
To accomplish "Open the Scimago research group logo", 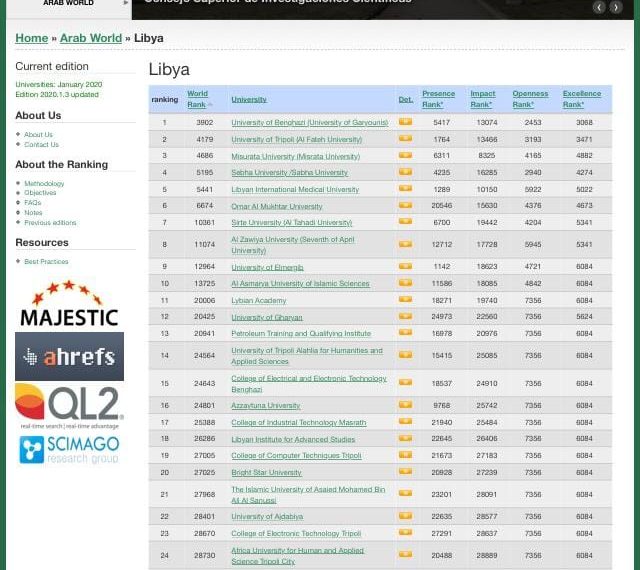I will tap(69, 450).
